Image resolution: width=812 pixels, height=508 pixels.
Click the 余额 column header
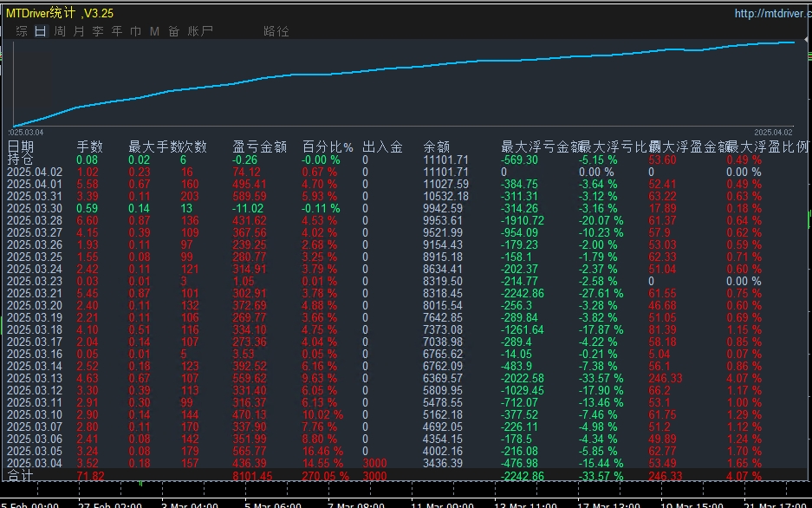[x=436, y=147]
